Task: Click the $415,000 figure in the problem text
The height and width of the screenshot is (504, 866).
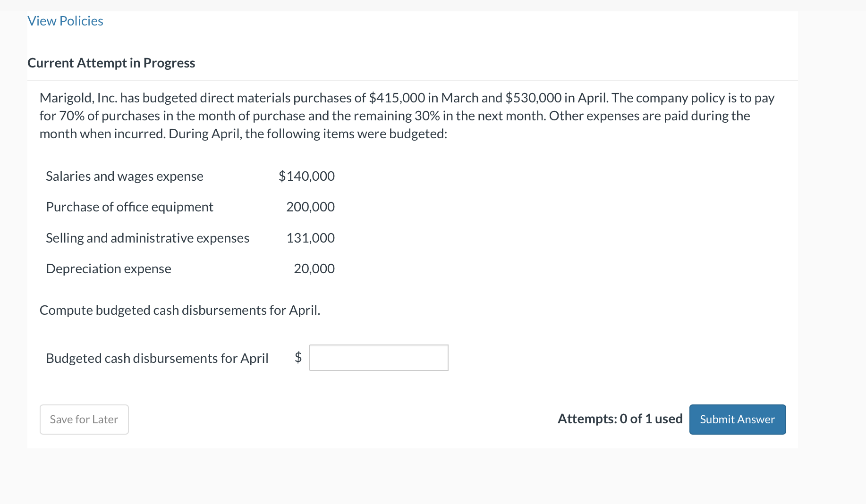Action: click(397, 98)
